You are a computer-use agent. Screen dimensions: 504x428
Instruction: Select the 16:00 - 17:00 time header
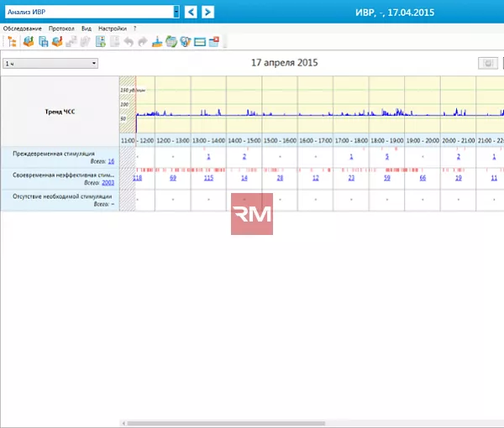tap(316, 141)
